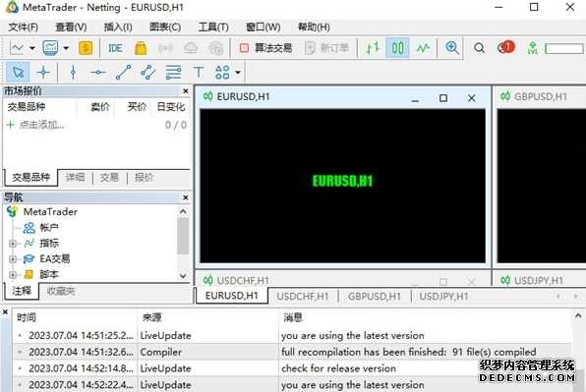Image resolution: width=586 pixels, height=392 pixels.
Task: Select the horizontal line drawing tool
Action: click(98, 72)
